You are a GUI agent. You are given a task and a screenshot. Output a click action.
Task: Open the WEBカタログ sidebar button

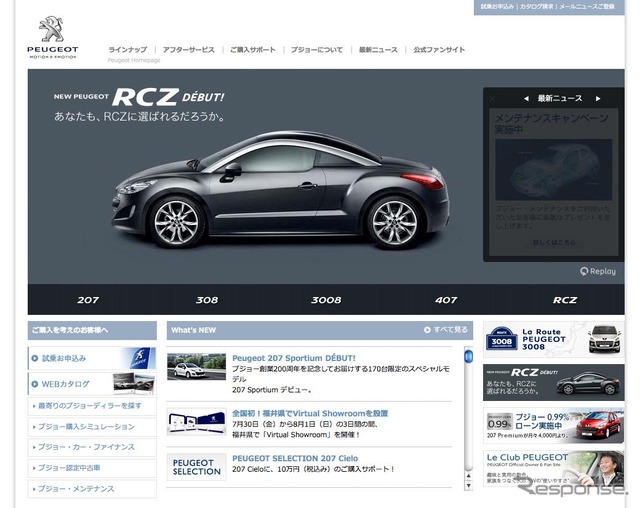[x=92, y=384]
